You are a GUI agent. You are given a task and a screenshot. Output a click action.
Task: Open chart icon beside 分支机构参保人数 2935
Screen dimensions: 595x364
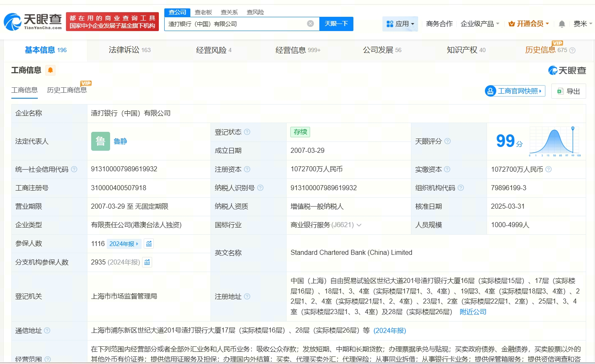[x=147, y=262]
